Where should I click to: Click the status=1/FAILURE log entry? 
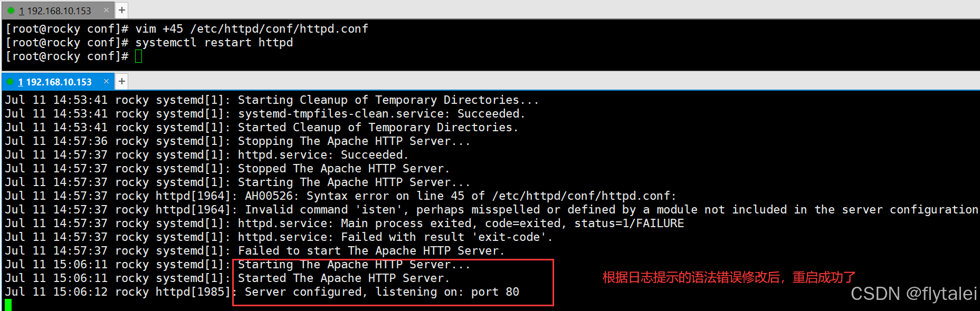tap(345, 223)
